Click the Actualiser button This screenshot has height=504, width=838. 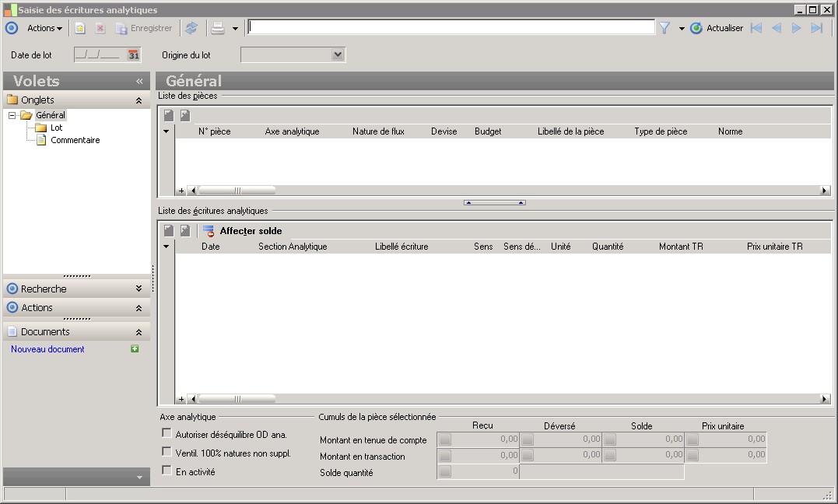coord(717,28)
